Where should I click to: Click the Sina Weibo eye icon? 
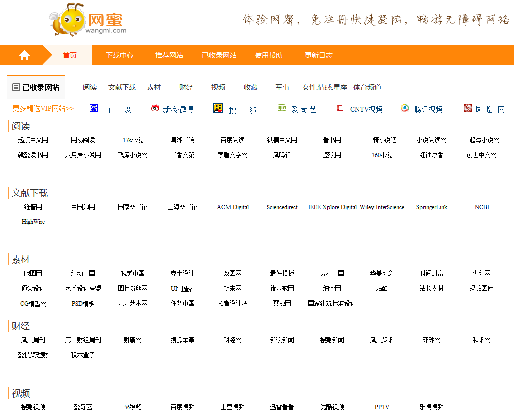click(155, 108)
